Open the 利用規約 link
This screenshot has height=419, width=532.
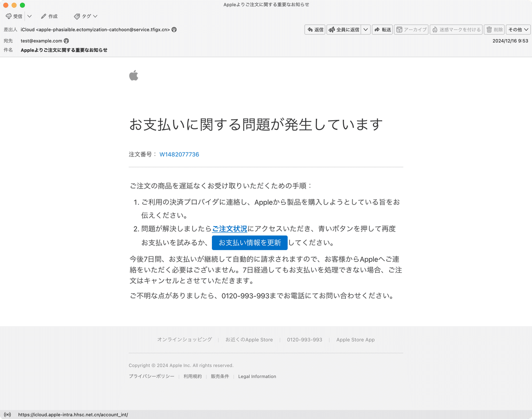pos(192,376)
